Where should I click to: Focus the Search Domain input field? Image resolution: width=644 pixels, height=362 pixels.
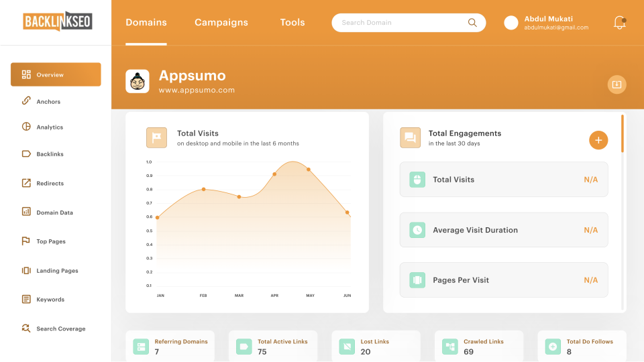(409, 23)
